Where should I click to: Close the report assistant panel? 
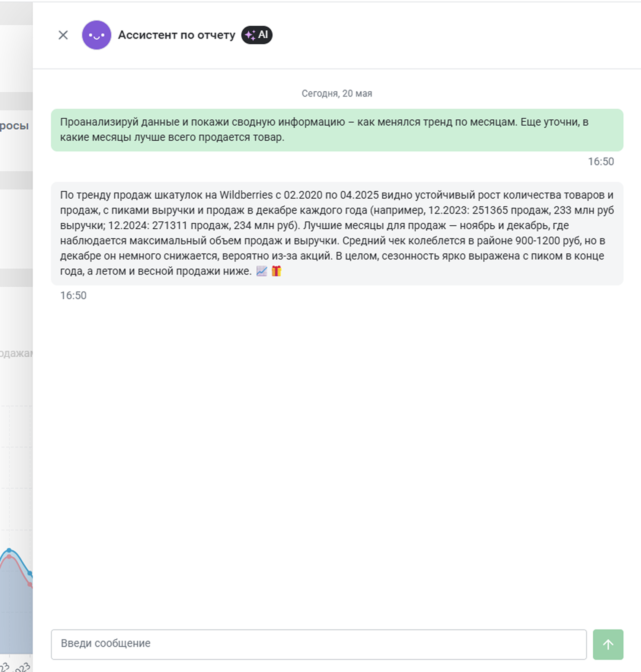tap(63, 35)
